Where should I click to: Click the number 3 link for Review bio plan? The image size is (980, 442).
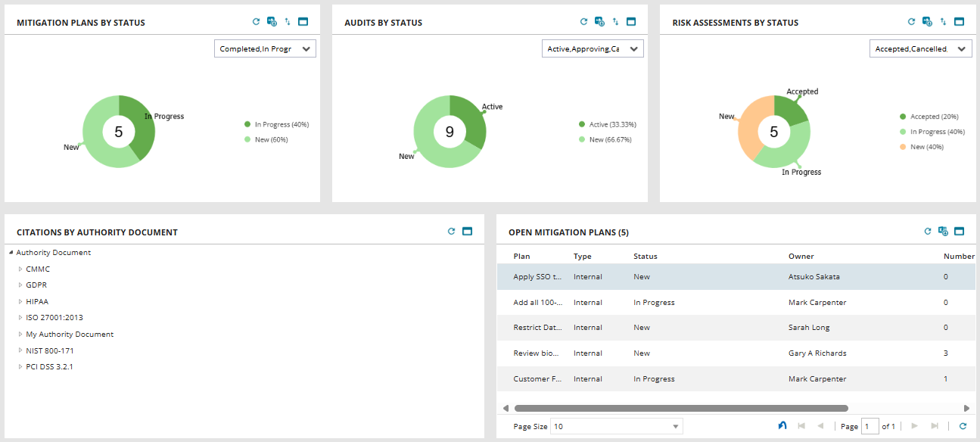945,353
